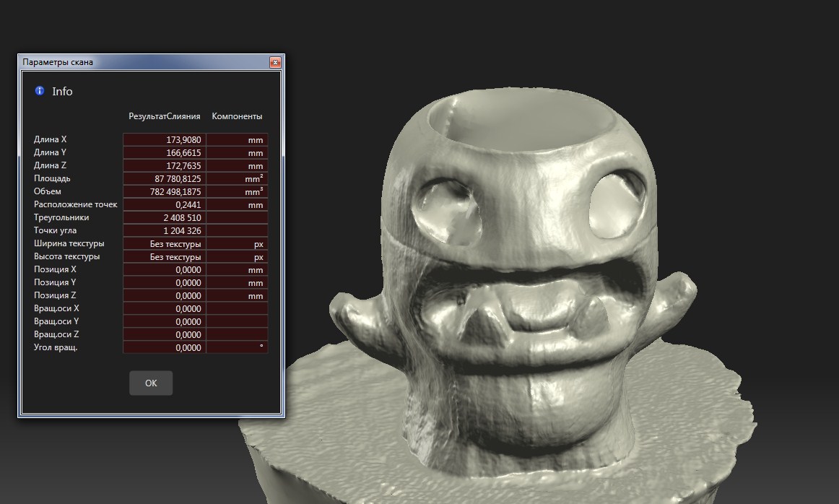The width and height of the screenshot is (839, 504).
Task: Select the Длина Y value 166,6615
Action: tap(165, 153)
